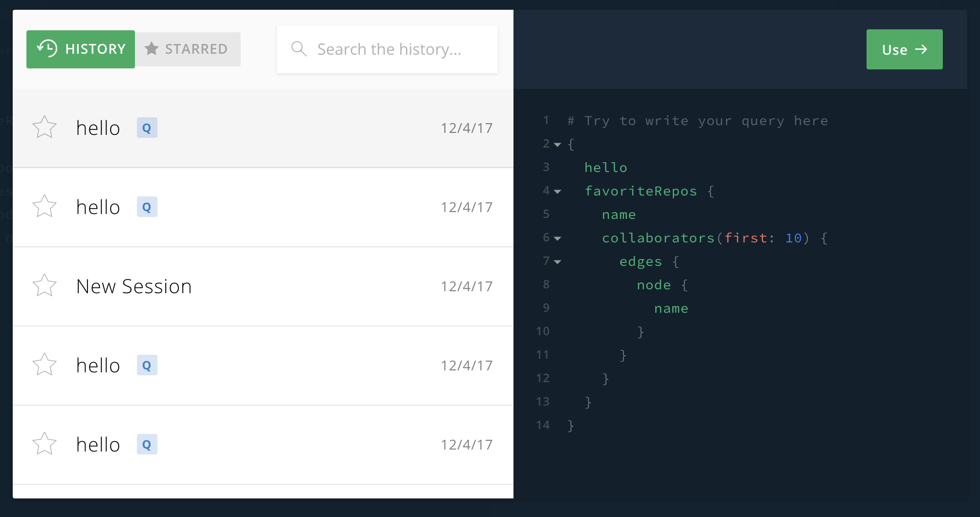Collapse the code fold arrow at line 2
Viewport: 980px width, 517px height.
pyautogui.click(x=557, y=145)
